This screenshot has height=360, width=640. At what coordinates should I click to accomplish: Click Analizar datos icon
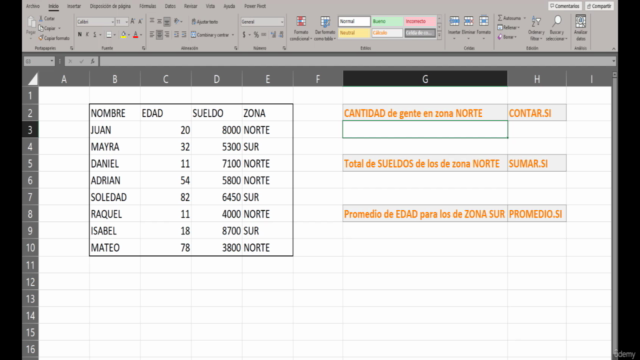pos(580,22)
